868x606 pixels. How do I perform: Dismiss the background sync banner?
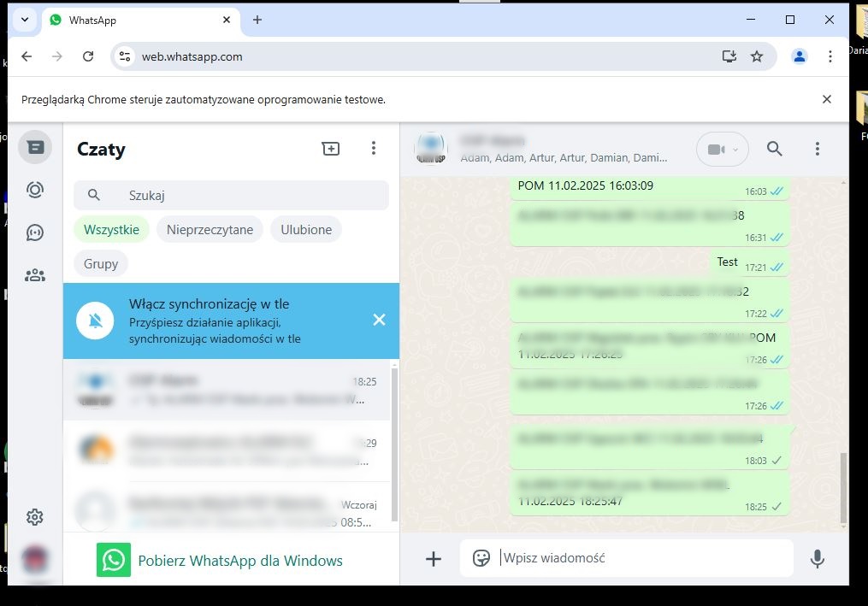tap(379, 320)
